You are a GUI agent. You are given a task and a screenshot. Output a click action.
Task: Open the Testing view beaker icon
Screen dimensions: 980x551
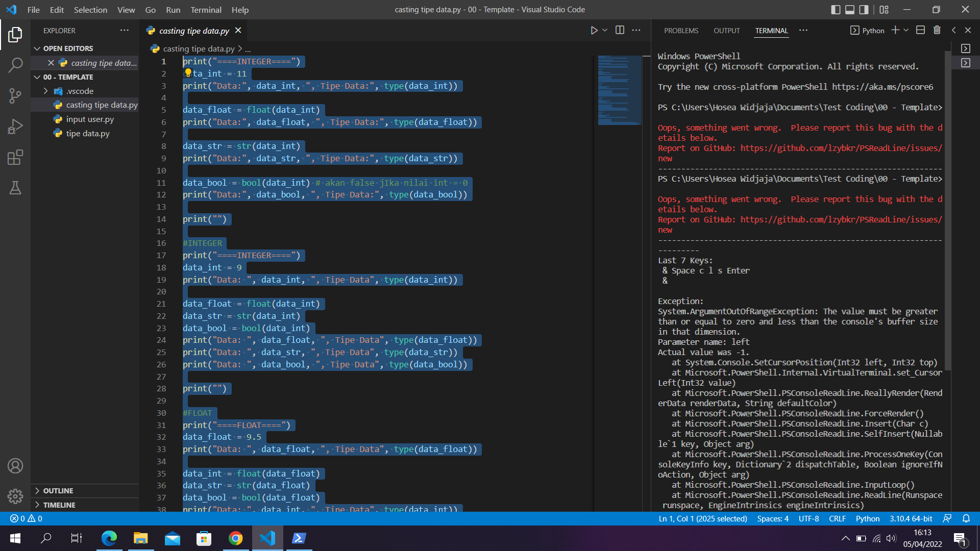(15, 188)
